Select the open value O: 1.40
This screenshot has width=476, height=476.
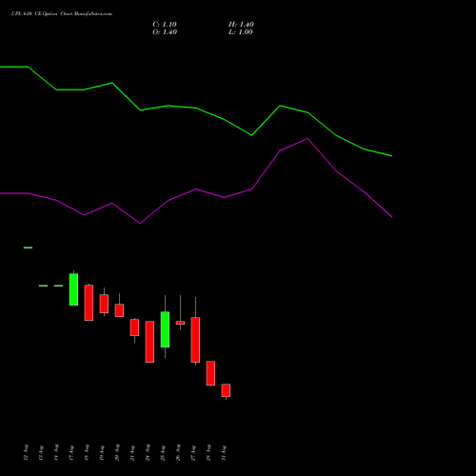tap(165, 32)
